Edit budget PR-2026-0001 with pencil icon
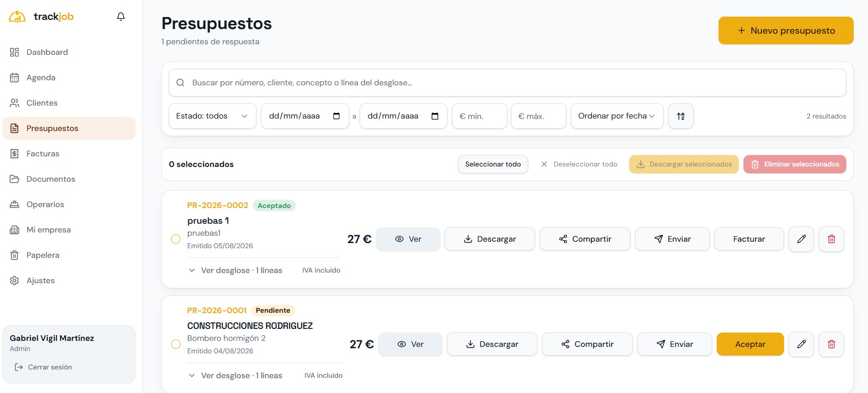This screenshot has width=868, height=393. (x=802, y=344)
